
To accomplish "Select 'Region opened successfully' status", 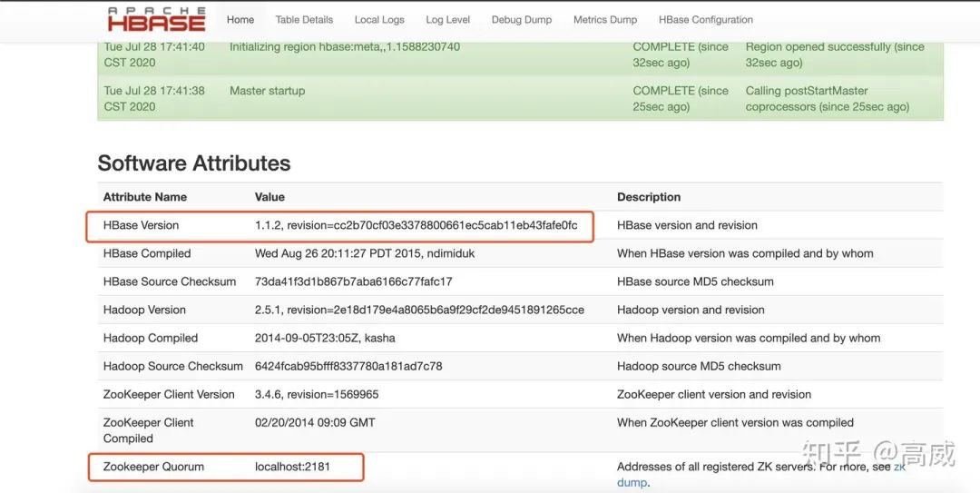I will click(835, 54).
